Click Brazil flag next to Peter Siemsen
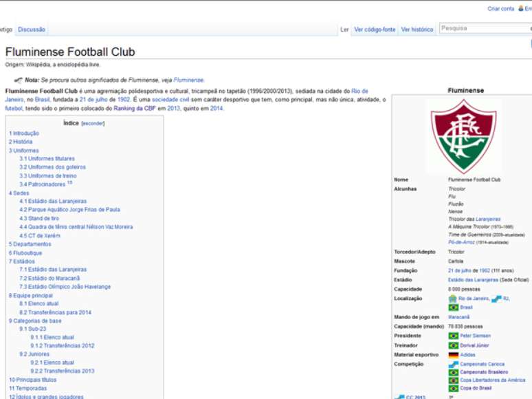The width and height of the screenshot is (532, 399). tap(454, 336)
